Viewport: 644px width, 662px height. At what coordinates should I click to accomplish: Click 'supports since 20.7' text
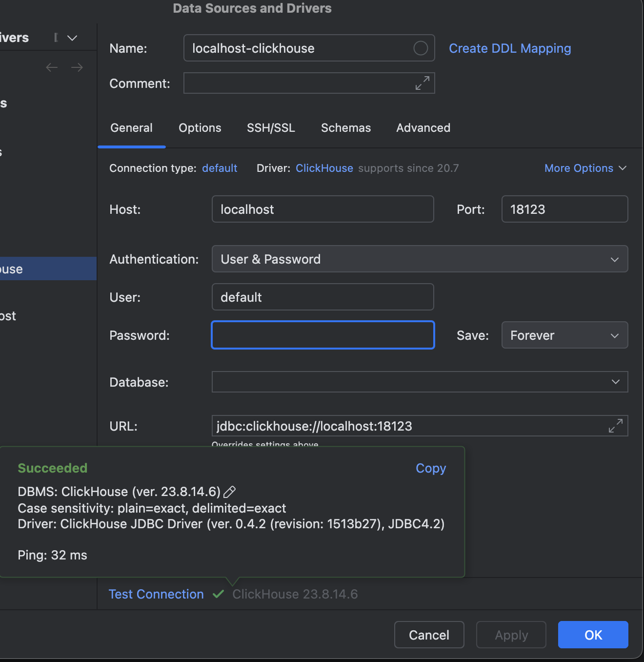click(x=408, y=168)
